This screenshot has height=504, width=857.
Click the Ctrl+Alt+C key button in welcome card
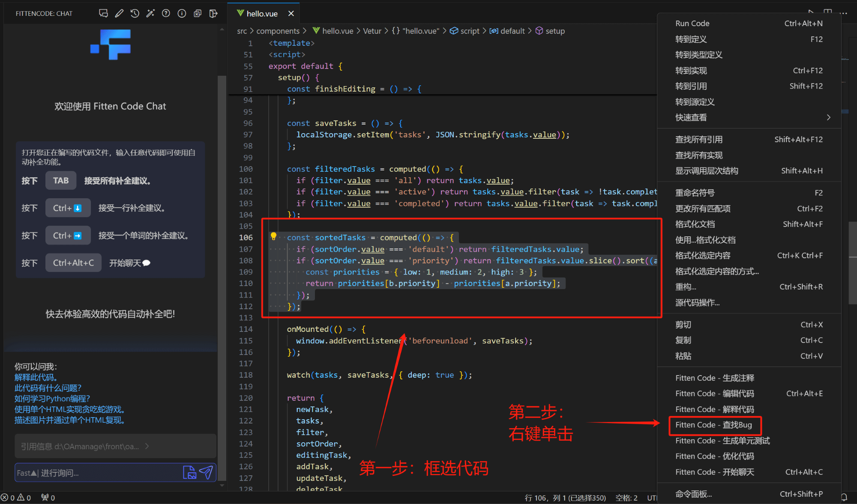pos(73,263)
